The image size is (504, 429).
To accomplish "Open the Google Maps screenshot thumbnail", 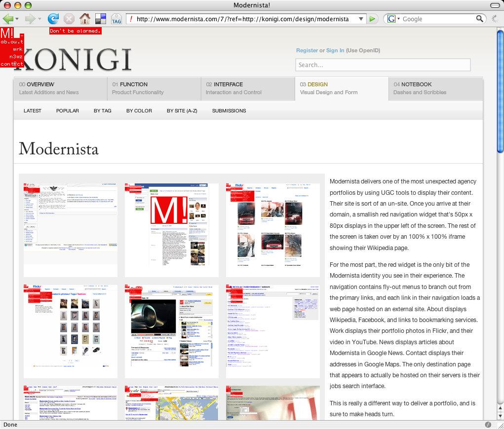I will [172, 403].
